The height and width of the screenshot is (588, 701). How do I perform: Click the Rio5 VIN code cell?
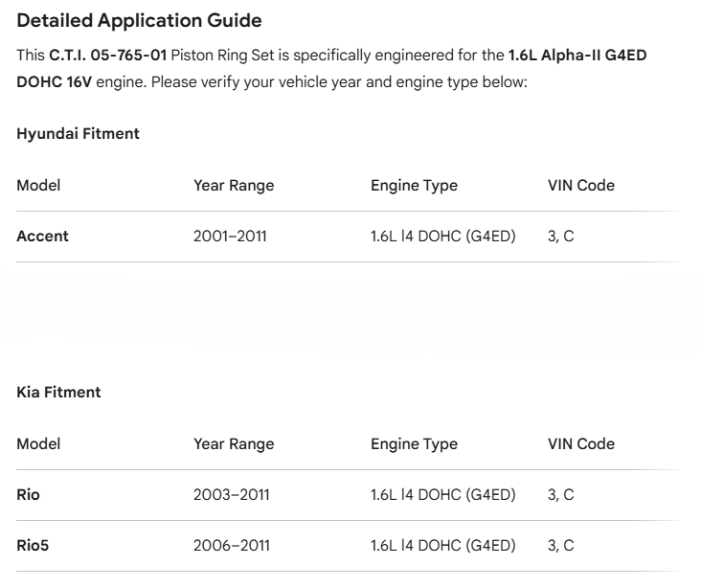click(560, 546)
